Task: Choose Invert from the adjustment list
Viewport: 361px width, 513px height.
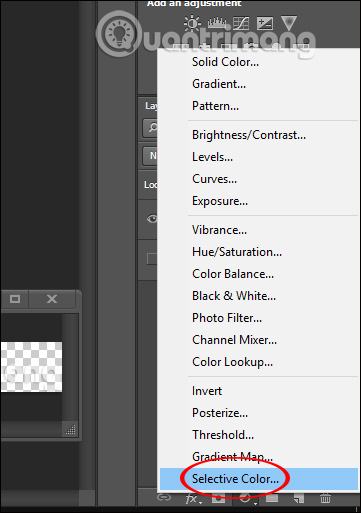Action: [207, 391]
